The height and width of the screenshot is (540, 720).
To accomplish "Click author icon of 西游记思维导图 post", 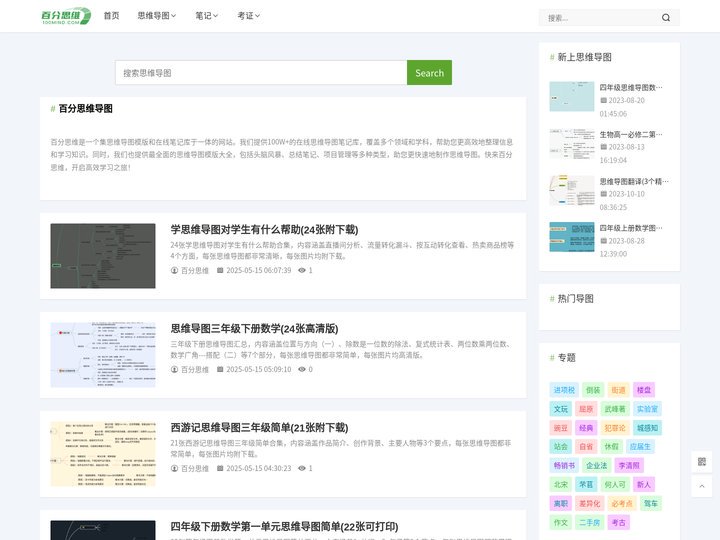I will (174, 468).
